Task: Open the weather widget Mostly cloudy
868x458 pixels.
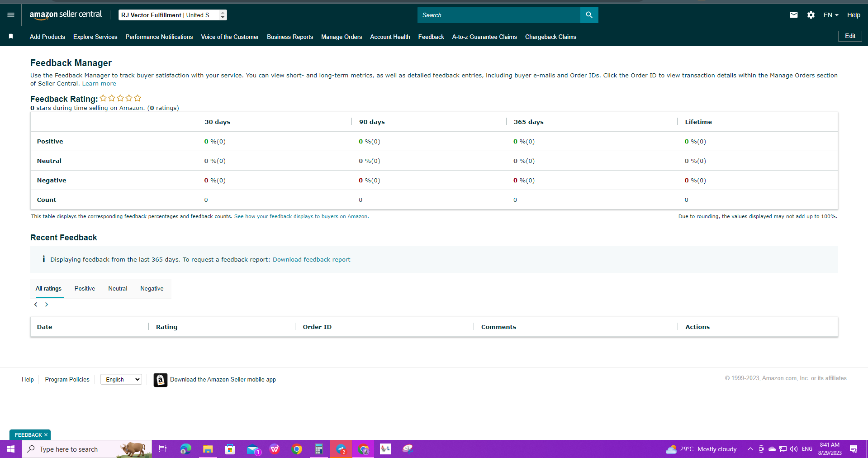Action: tap(701, 449)
